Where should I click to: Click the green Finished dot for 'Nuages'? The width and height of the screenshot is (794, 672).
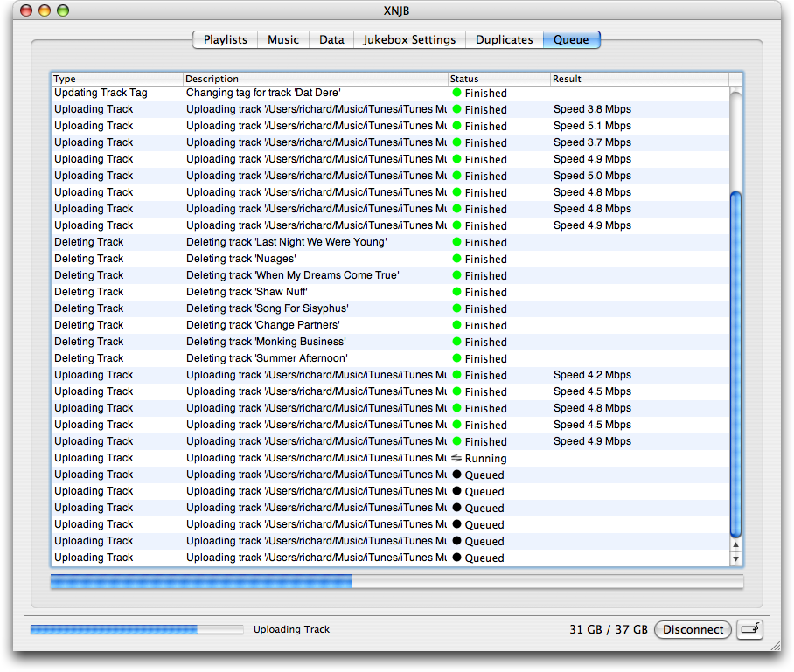[456, 259]
